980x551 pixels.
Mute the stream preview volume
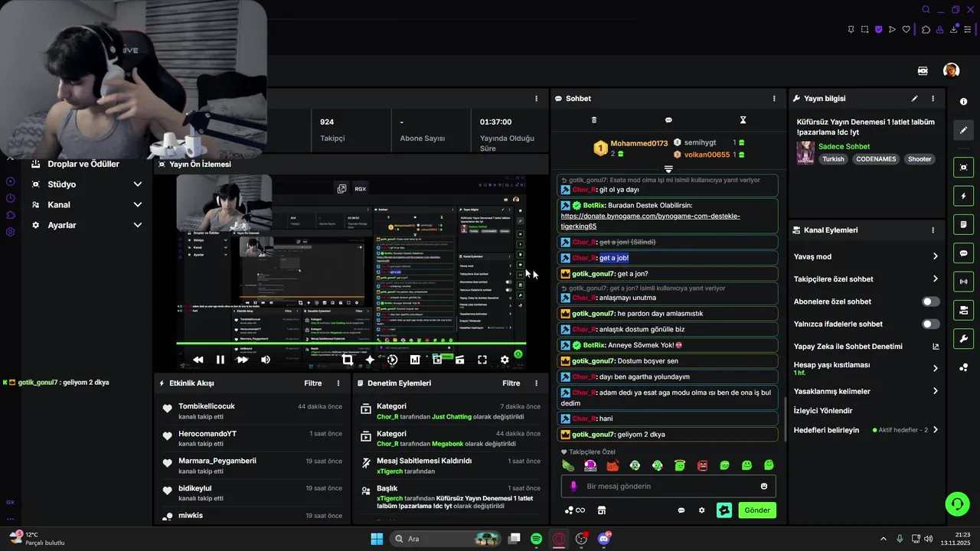265,360
